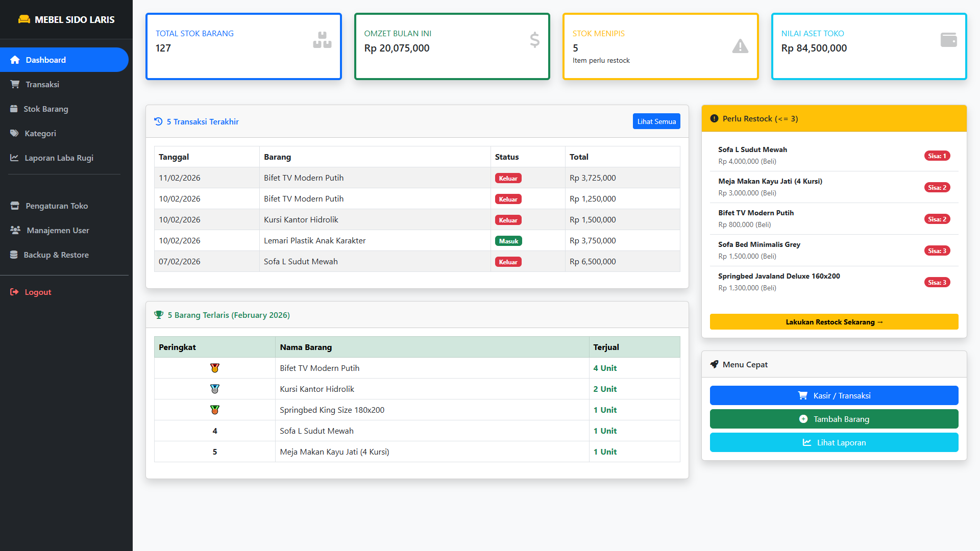Image resolution: width=980 pixels, height=551 pixels.
Task: Click Lakukan Restock Sekarang button
Action: [834, 322]
